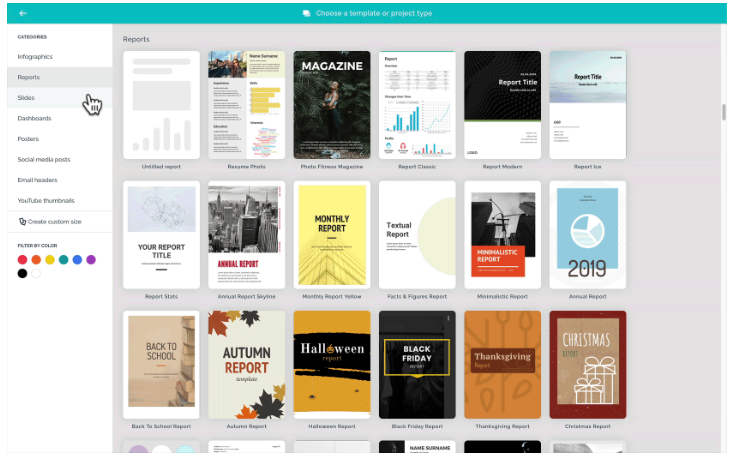Click the "Resume Photo" caption
This screenshot has width=736, height=460.
pyautogui.click(x=246, y=167)
